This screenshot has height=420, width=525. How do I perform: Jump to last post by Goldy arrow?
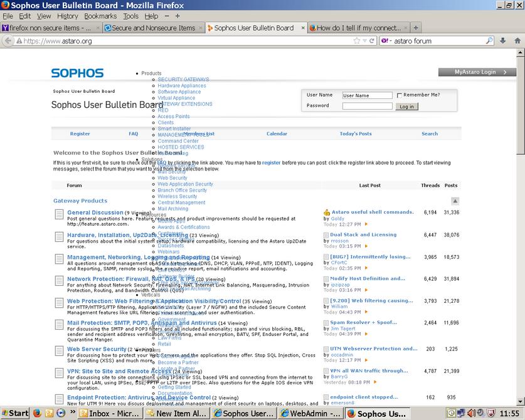[366, 224]
